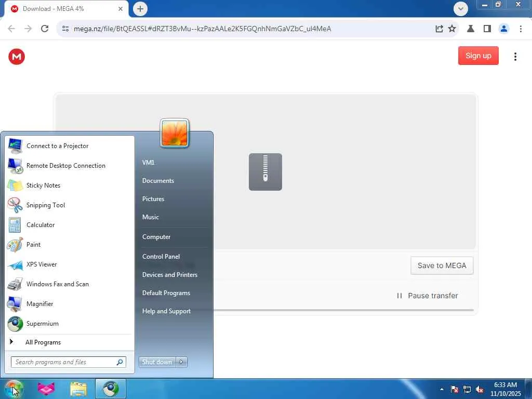532x399 pixels.
Task: Click Save to MEGA button
Action: [x=442, y=265]
